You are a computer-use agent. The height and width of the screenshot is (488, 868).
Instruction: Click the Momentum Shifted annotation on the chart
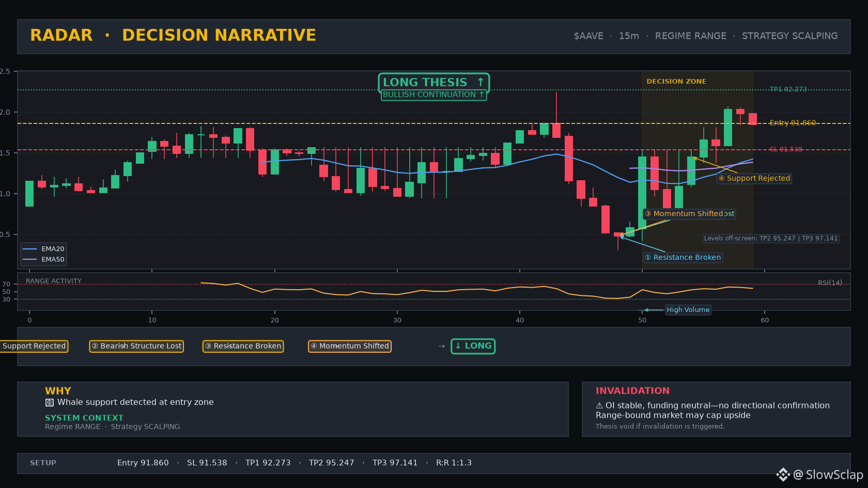pyautogui.click(x=684, y=214)
